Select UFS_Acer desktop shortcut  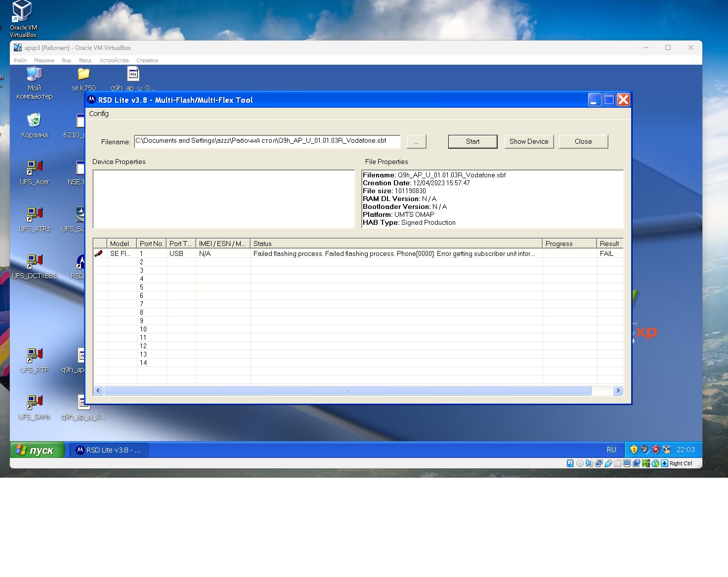pyautogui.click(x=34, y=172)
